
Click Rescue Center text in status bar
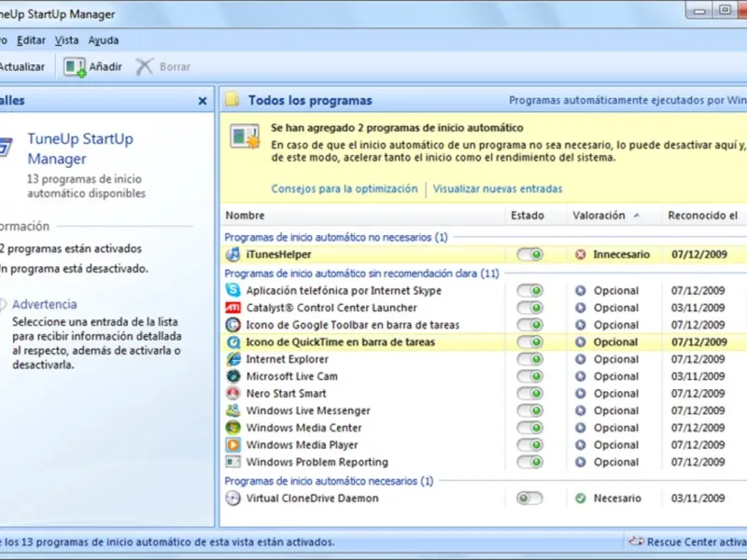697,542
